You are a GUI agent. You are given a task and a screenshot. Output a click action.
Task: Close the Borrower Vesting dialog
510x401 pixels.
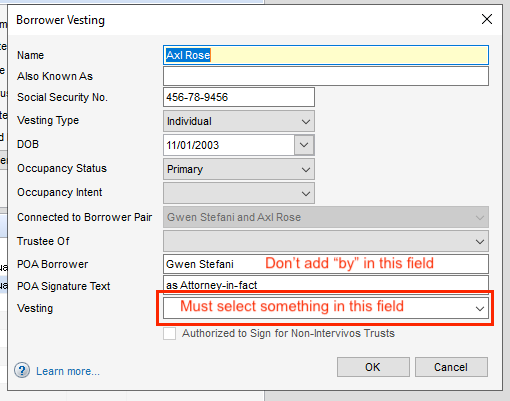[487, 19]
